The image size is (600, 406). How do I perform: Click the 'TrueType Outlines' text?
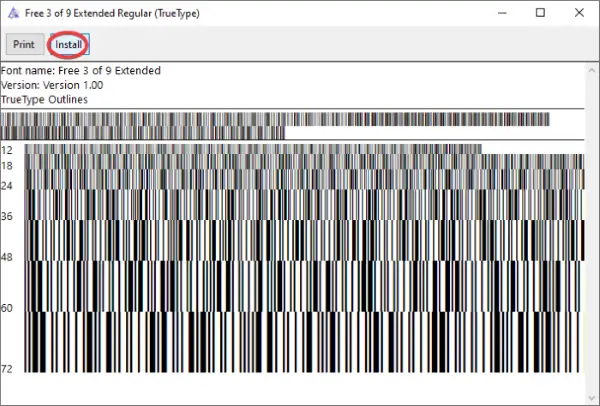coord(44,99)
